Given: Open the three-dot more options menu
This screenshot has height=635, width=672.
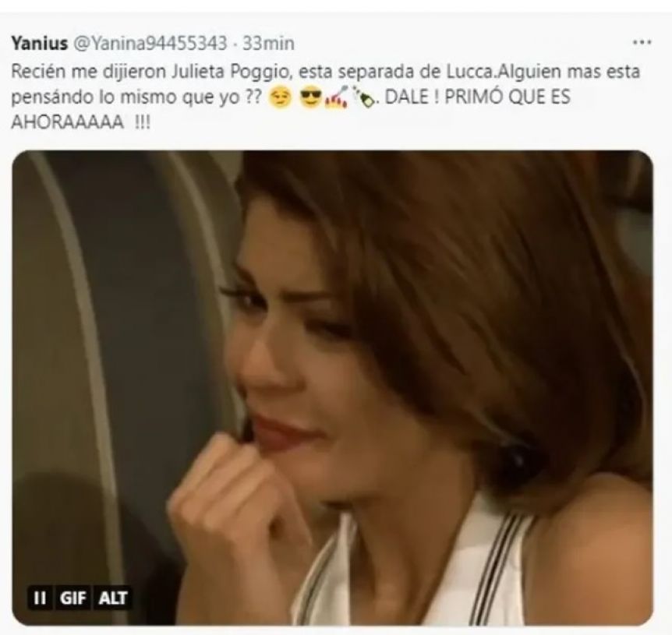Looking at the screenshot, I should [642, 42].
